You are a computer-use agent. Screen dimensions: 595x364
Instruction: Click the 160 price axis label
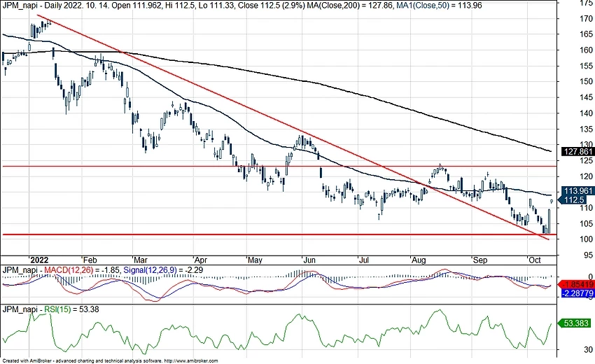[x=586, y=50]
